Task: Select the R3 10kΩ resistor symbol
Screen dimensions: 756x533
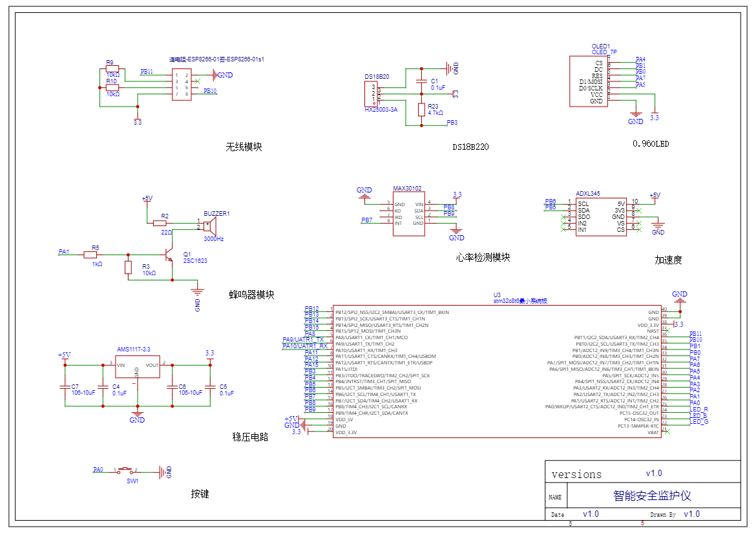Action: [x=128, y=267]
